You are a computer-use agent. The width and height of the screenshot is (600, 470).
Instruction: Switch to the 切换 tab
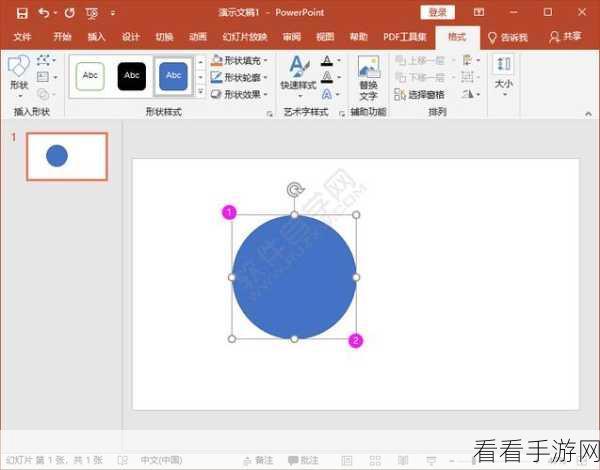164,37
